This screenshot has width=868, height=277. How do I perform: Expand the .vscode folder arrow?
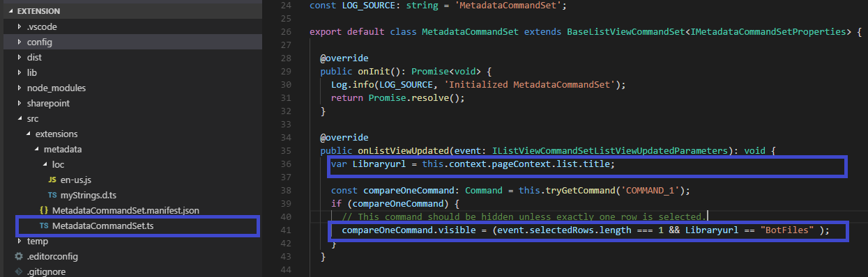(20, 26)
